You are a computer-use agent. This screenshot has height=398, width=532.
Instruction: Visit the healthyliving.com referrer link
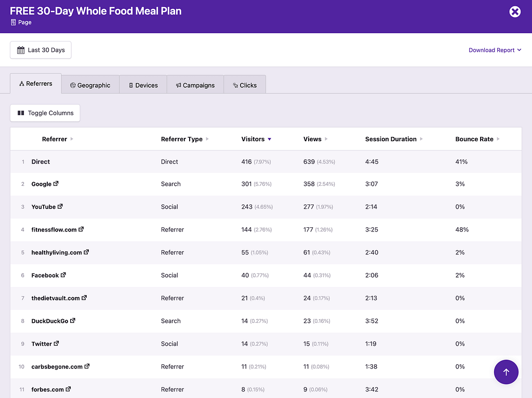[56, 252]
